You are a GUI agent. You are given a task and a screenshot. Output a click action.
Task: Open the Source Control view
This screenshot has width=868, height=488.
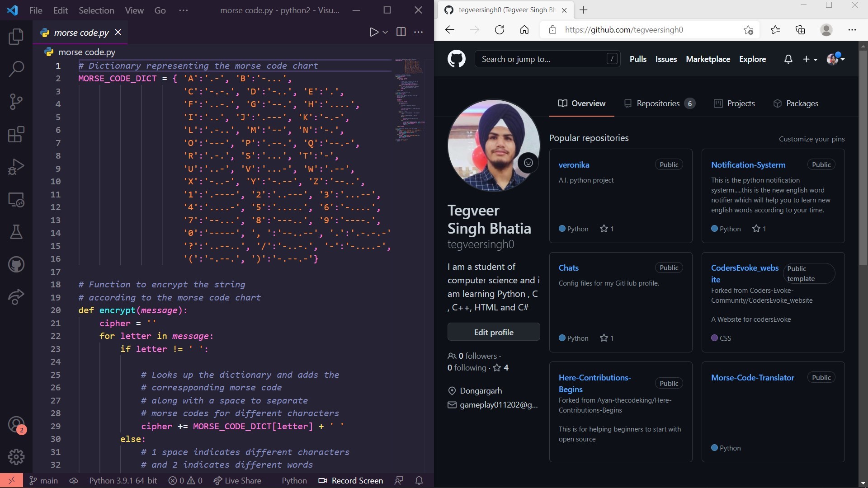coord(16,102)
